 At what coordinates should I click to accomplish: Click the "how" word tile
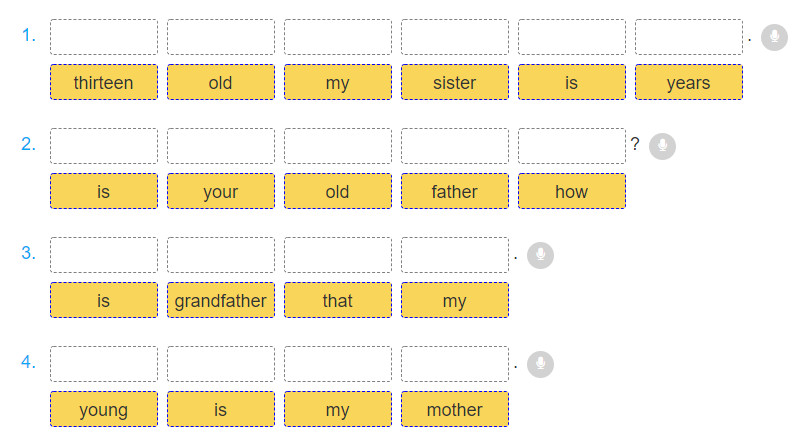(x=572, y=191)
